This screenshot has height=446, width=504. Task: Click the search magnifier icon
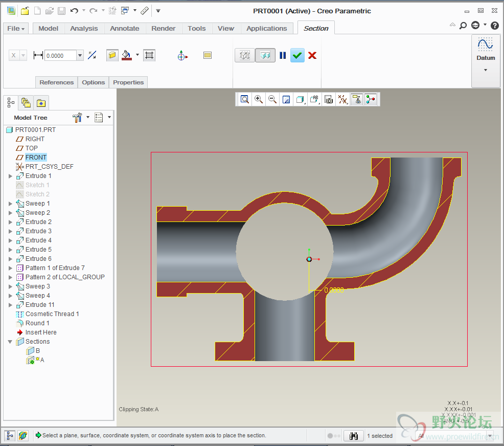(463, 26)
